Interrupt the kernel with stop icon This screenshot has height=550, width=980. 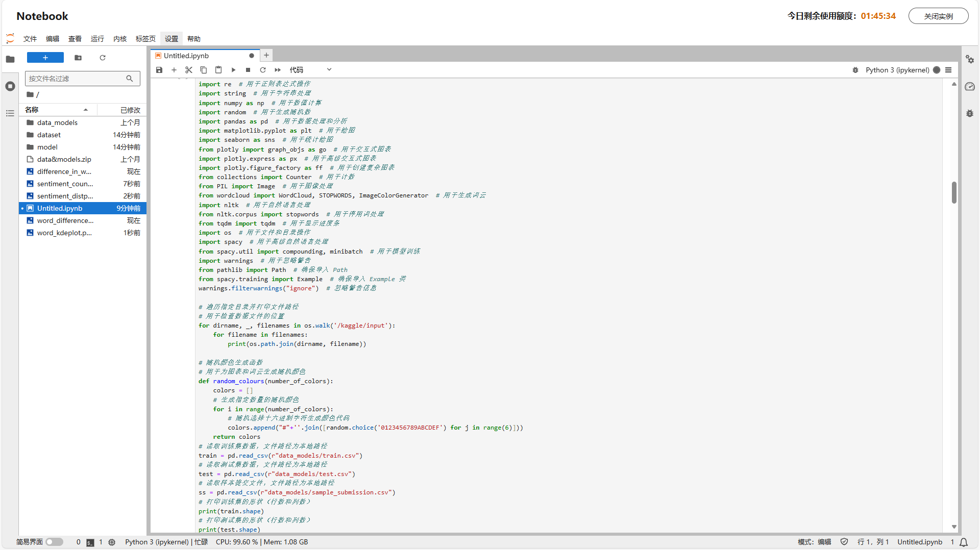[x=248, y=70]
